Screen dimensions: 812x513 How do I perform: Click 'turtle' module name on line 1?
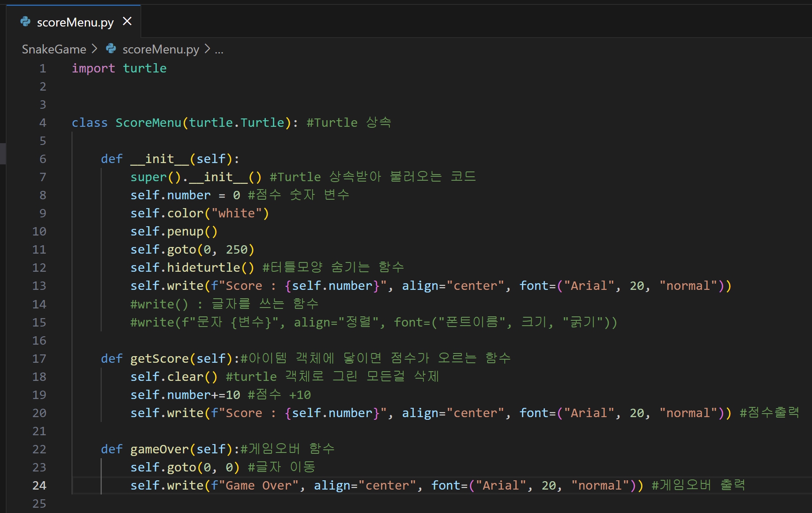(x=145, y=68)
